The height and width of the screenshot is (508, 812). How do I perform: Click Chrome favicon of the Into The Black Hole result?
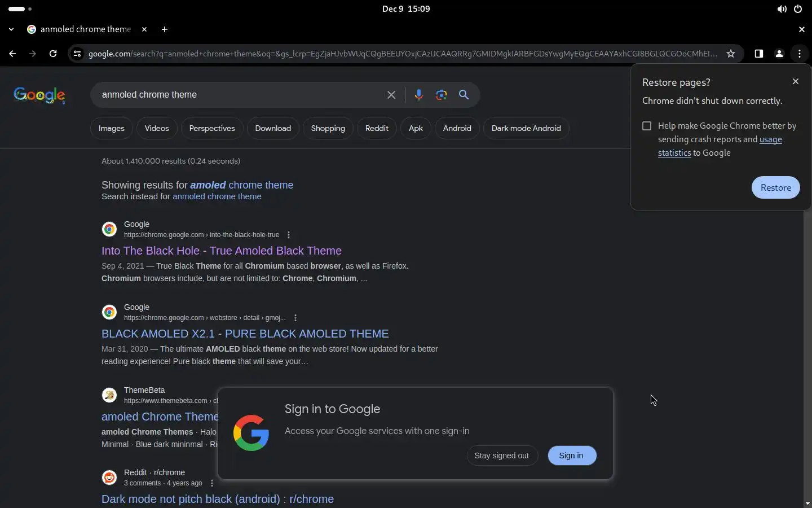point(109,229)
